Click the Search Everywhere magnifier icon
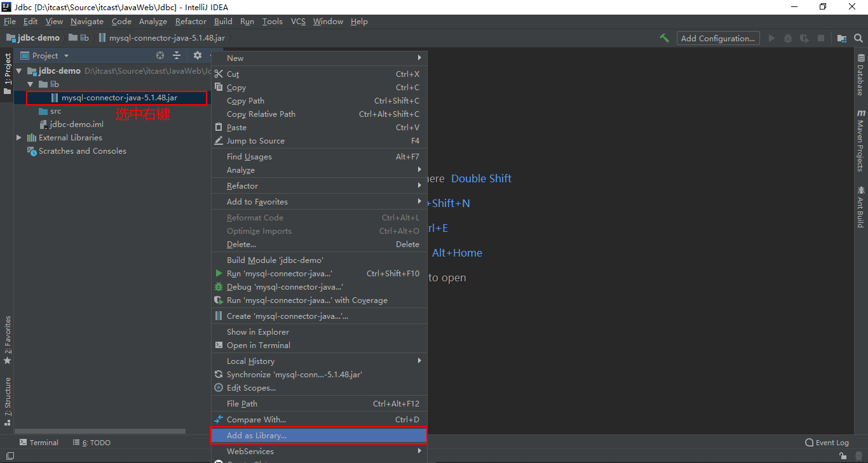Image resolution: width=868 pixels, height=463 pixels. (x=858, y=38)
